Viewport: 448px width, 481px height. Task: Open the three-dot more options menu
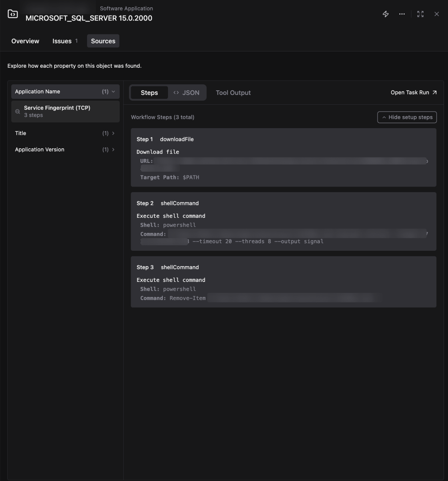(x=402, y=14)
